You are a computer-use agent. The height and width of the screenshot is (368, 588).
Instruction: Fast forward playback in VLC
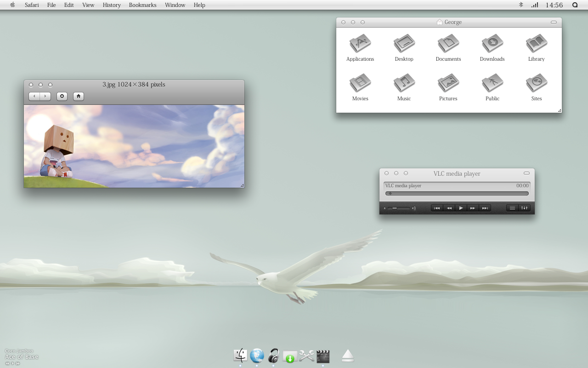pyautogui.click(x=473, y=208)
